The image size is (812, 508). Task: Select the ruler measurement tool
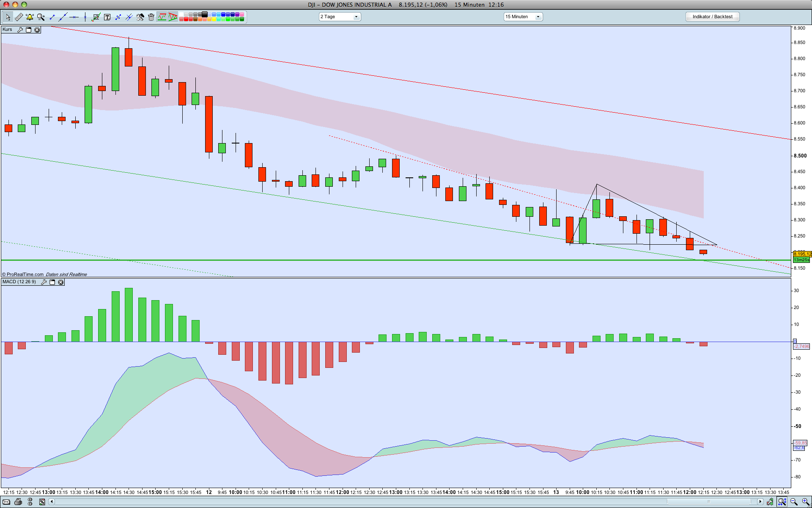(19, 17)
